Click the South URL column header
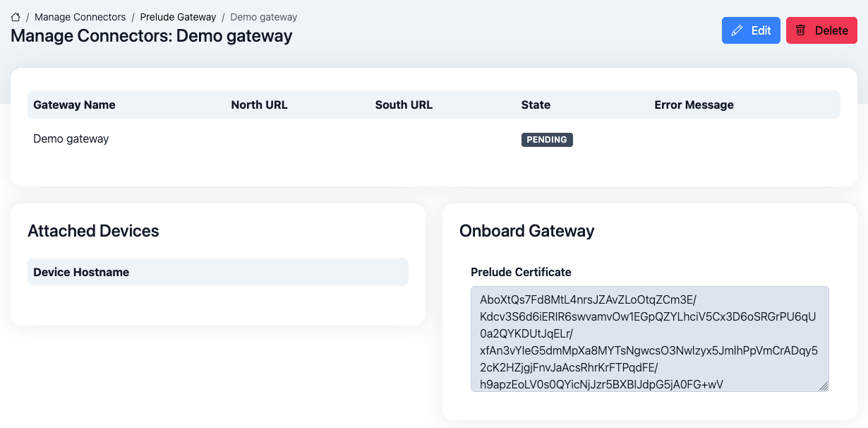Screen dimensions: 868x428 [404, 105]
